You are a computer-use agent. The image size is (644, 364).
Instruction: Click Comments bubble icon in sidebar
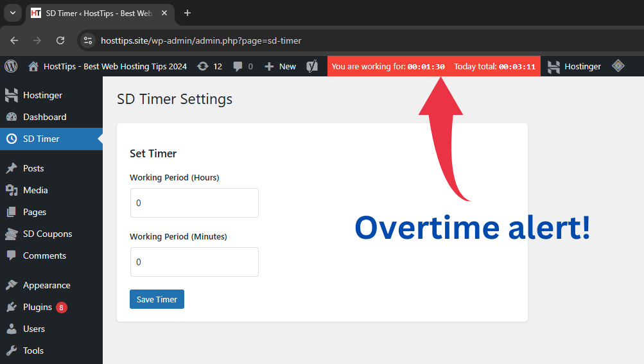click(12, 256)
